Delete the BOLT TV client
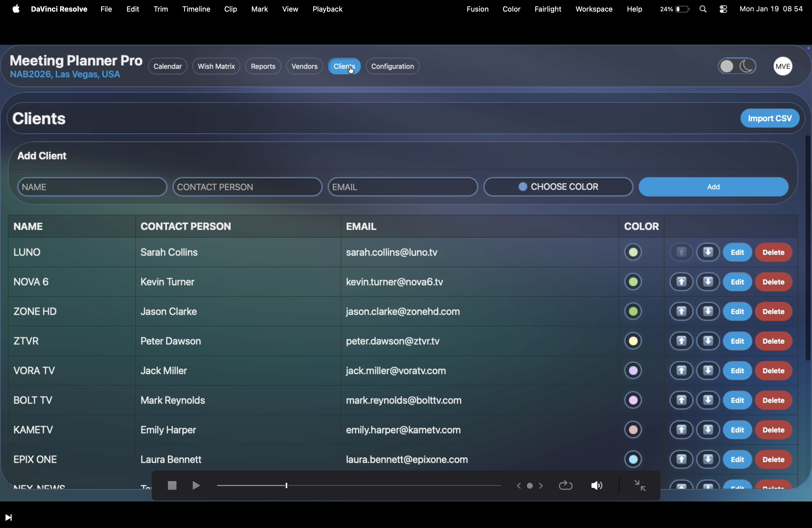This screenshot has height=528, width=812. (773, 401)
